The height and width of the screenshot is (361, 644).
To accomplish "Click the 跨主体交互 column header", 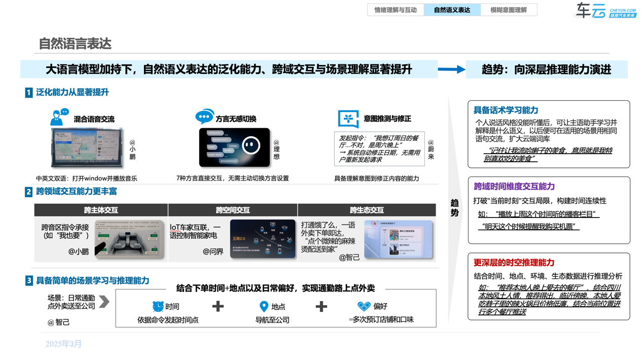I will [x=101, y=210].
